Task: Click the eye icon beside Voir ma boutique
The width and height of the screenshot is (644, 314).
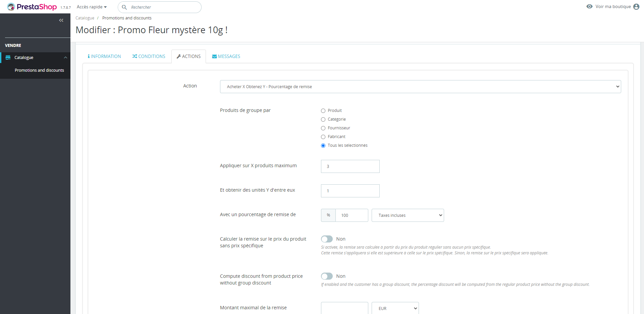Action: coord(589,6)
